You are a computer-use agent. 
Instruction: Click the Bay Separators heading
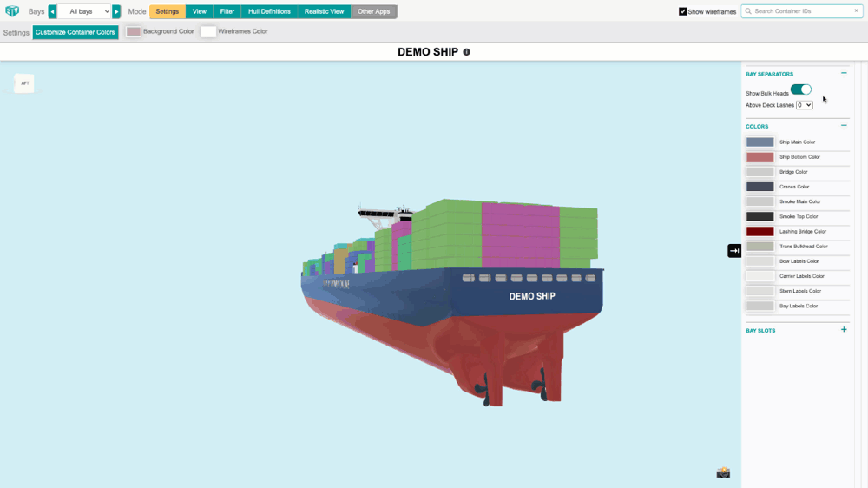pos(769,74)
